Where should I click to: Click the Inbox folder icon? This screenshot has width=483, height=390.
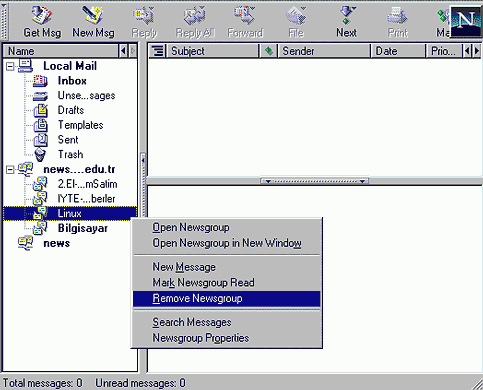pyautogui.click(x=41, y=81)
